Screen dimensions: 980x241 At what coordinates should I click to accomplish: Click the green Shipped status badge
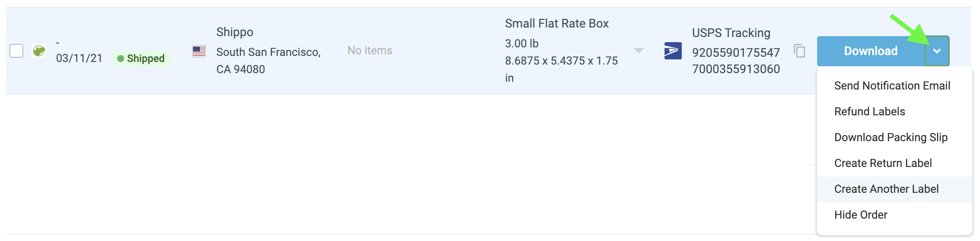(141, 59)
